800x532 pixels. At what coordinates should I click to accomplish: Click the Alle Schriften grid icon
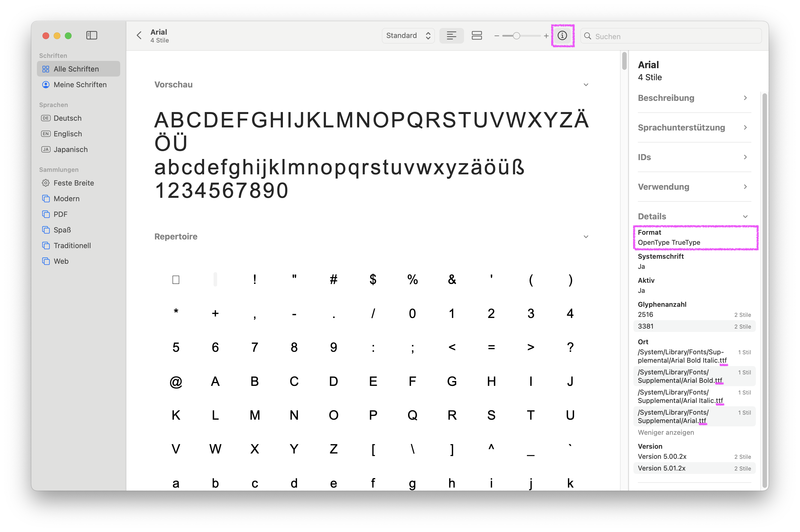click(x=46, y=69)
